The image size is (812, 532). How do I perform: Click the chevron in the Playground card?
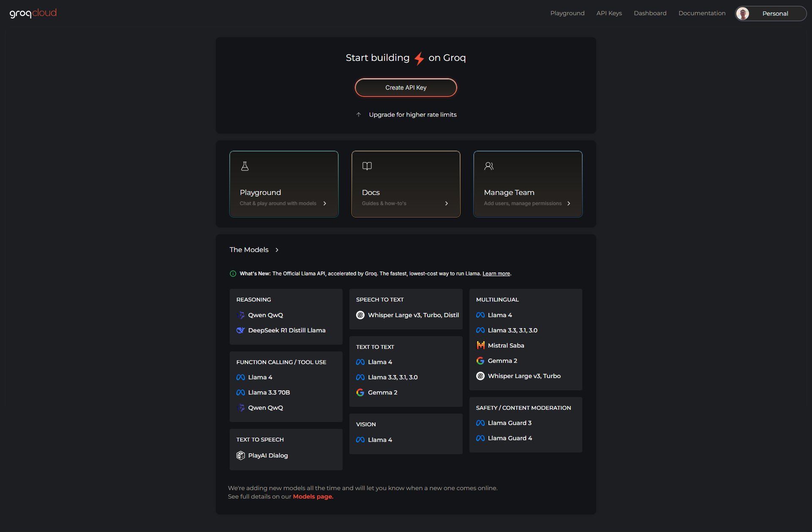[x=325, y=203]
